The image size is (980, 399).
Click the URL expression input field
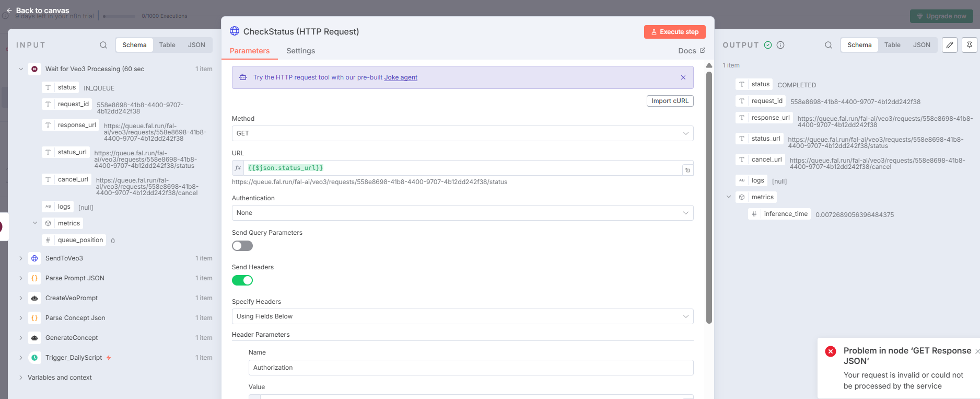click(x=462, y=168)
